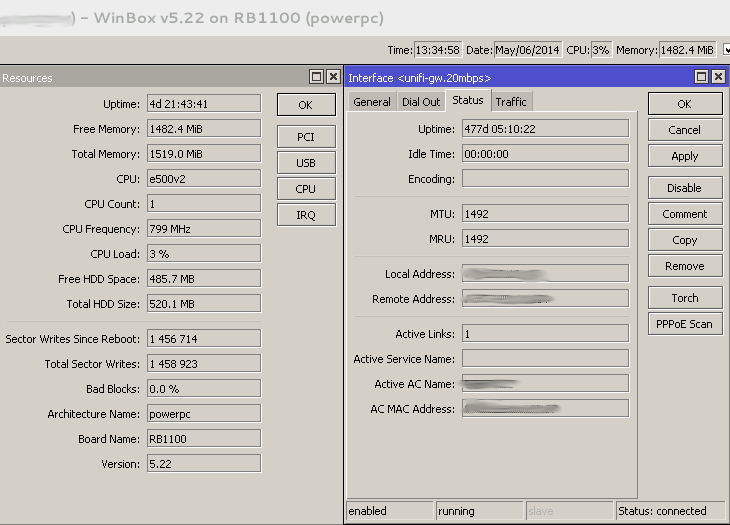The height and width of the screenshot is (525, 730).
Task: Open the USB device list
Action: coord(306,163)
